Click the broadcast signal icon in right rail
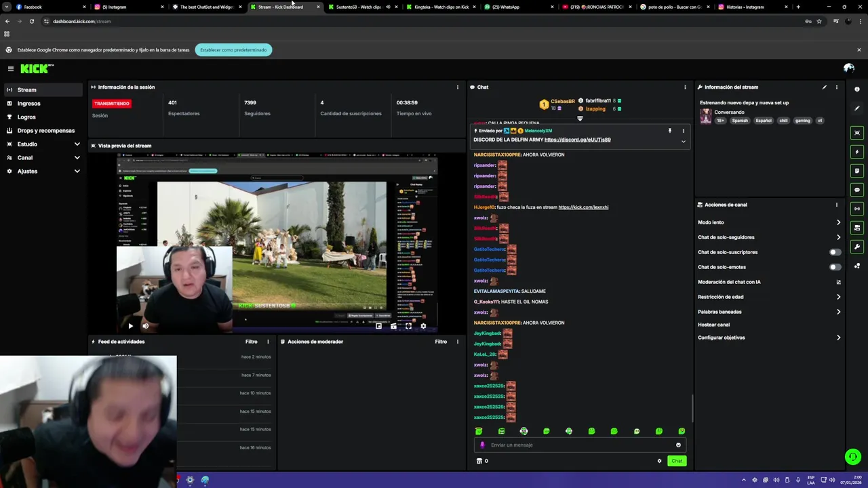Image resolution: width=868 pixels, height=488 pixels. [x=857, y=209]
